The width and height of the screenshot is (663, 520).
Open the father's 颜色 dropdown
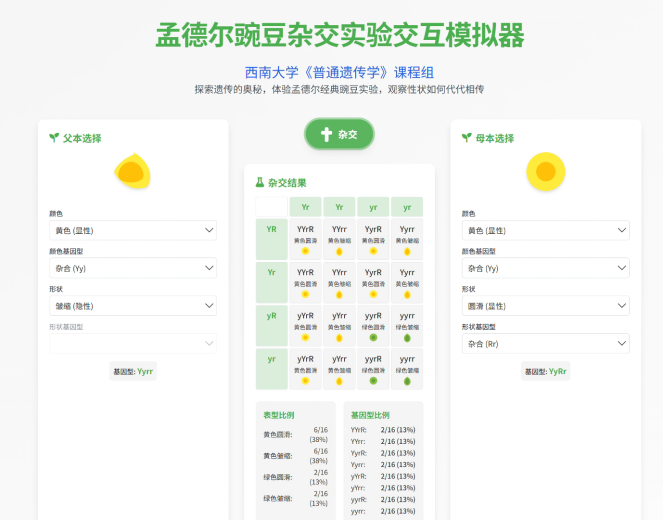pos(132,230)
